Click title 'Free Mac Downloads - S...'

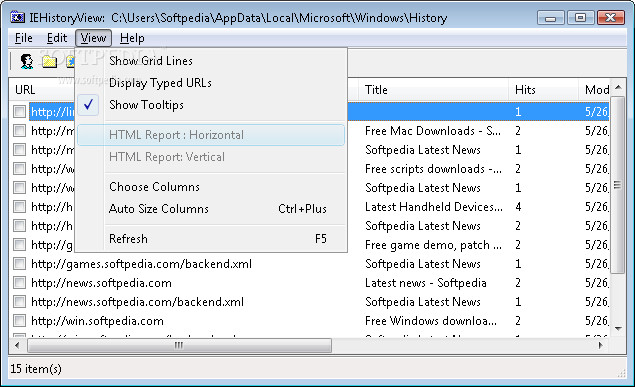(433, 131)
